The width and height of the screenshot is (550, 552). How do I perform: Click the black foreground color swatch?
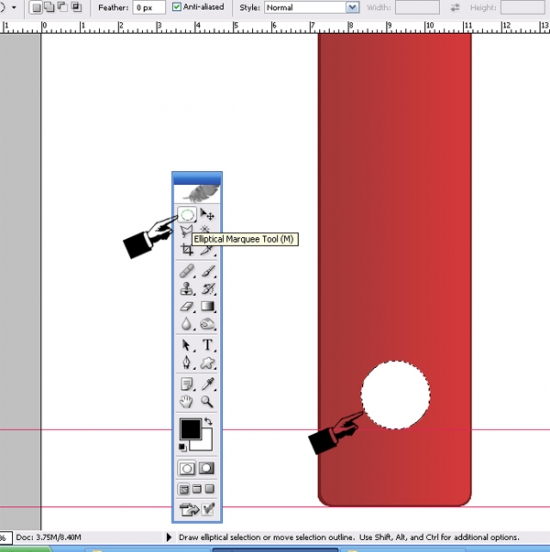[x=190, y=428]
